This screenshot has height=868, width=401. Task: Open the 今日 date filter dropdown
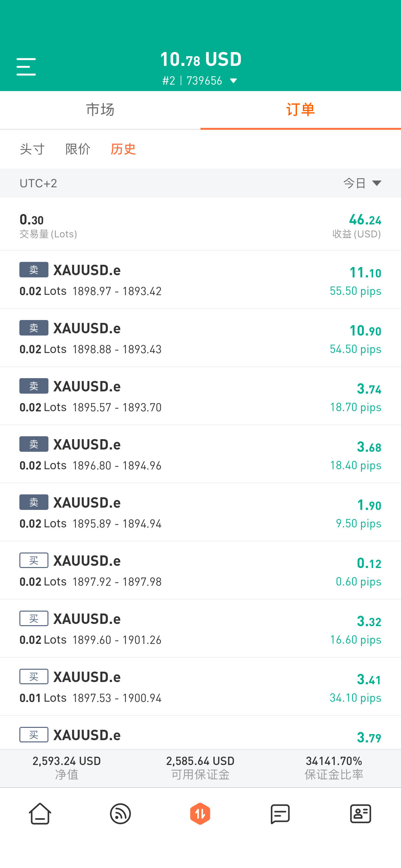(362, 183)
